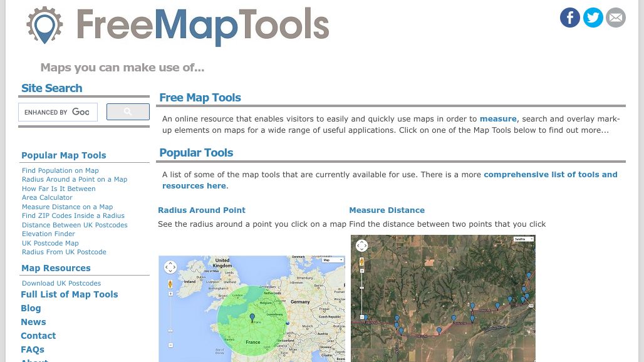Open the Area Calculator tool
This screenshot has height=362, width=644.
(47, 197)
